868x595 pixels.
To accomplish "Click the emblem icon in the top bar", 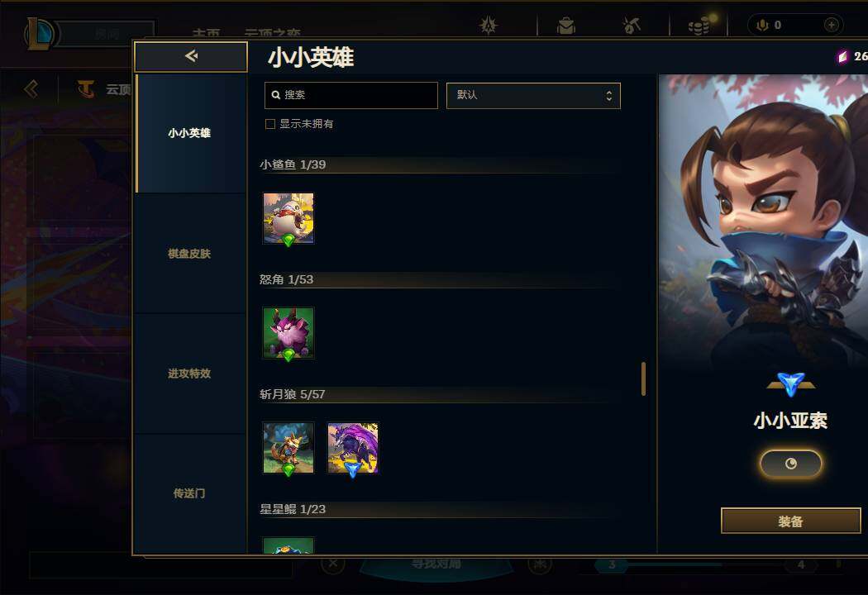I will coord(489,26).
